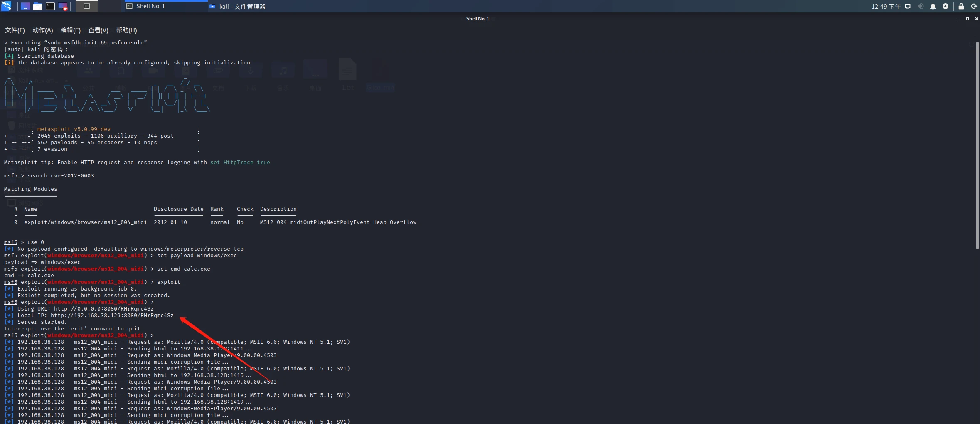Open the 动作(A) menu
Viewport: 980px width, 424px height.
pyautogui.click(x=43, y=30)
